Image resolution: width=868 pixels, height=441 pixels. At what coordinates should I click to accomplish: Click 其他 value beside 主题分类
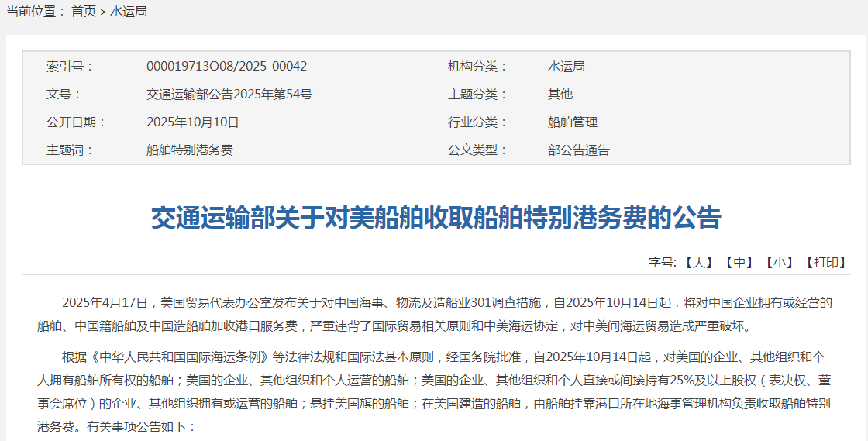[x=560, y=95]
